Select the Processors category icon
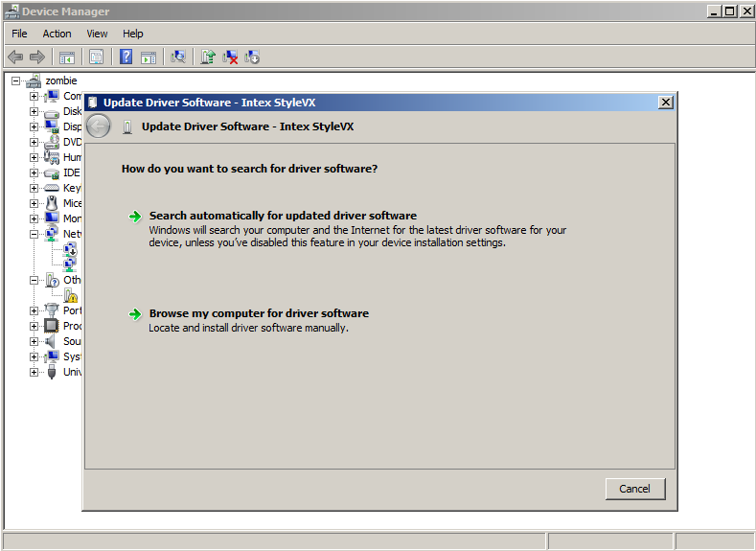This screenshot has height=551, width=756. coord(52,326)
